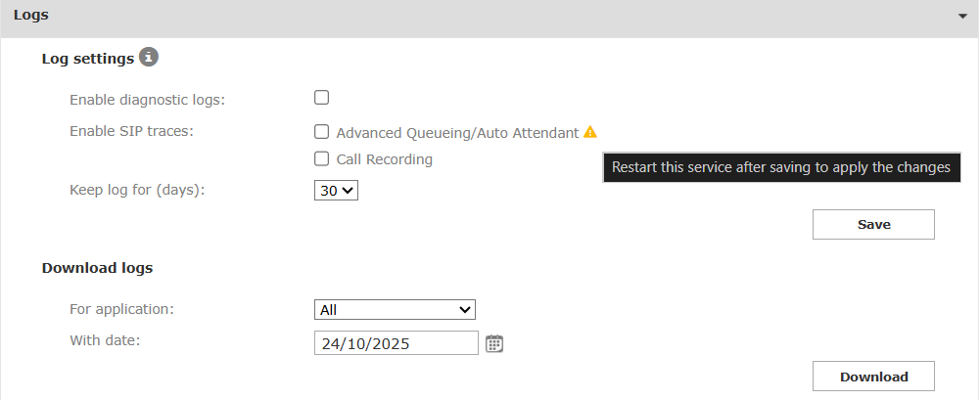Screen dimensions: 980x400
Task: Click the Logs section header title
Action: 31,16
